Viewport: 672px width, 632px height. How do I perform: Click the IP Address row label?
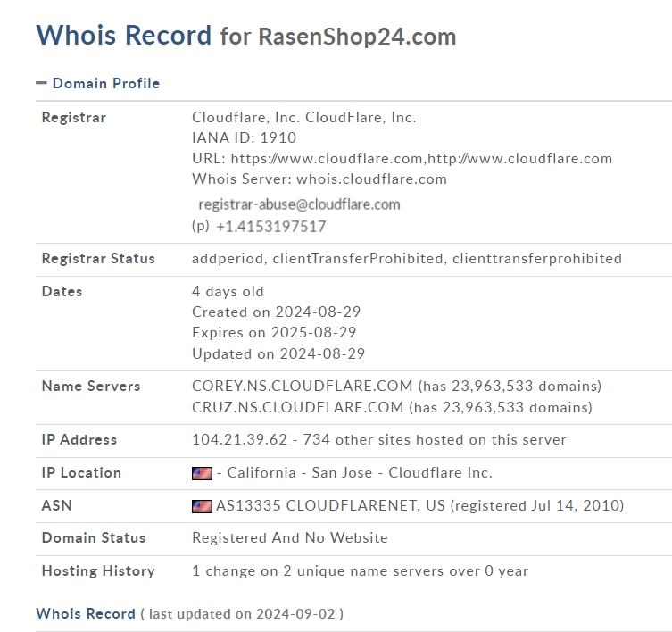tap(79, 439)
